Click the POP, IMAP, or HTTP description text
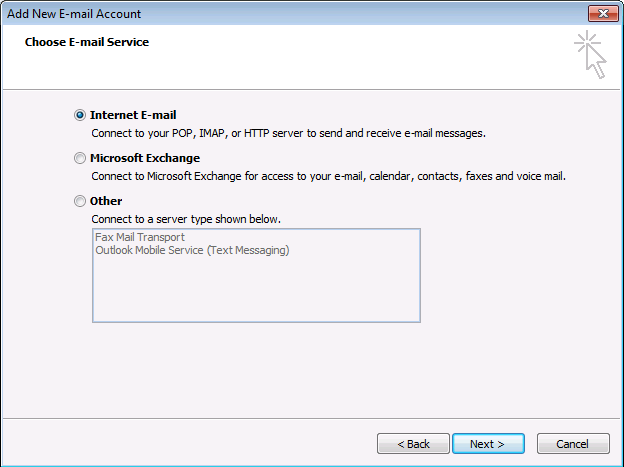 pos(289,133)
